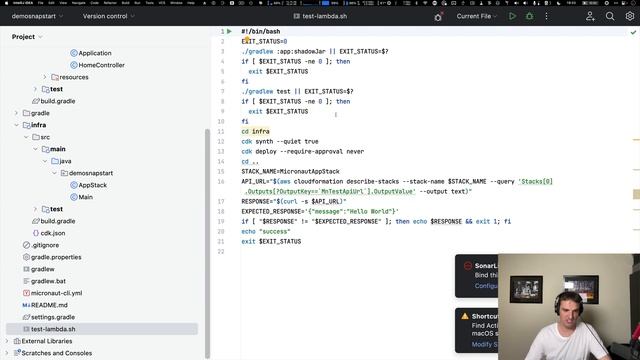Collapse the src folder under infra
The width and height of the screenshot is (640, 360).
pos(26,137)
